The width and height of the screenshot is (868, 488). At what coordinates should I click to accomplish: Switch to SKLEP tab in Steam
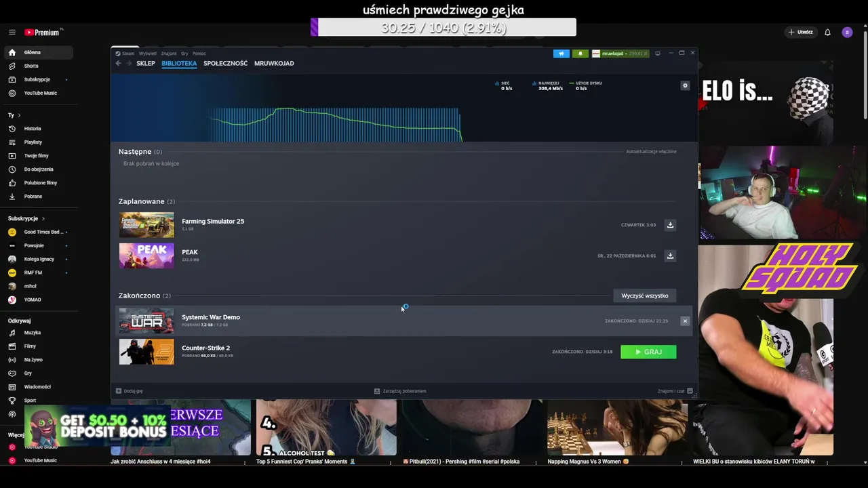click(146, 63)
